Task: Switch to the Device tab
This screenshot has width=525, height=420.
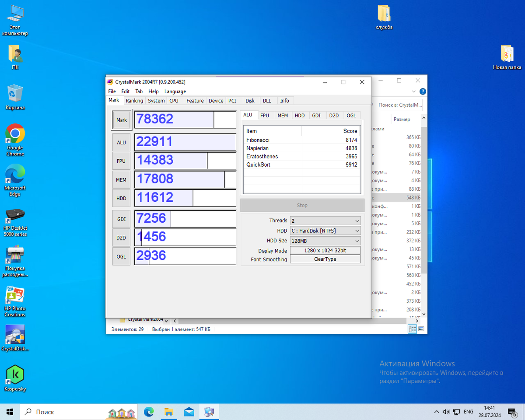Action: click(216, 101)
